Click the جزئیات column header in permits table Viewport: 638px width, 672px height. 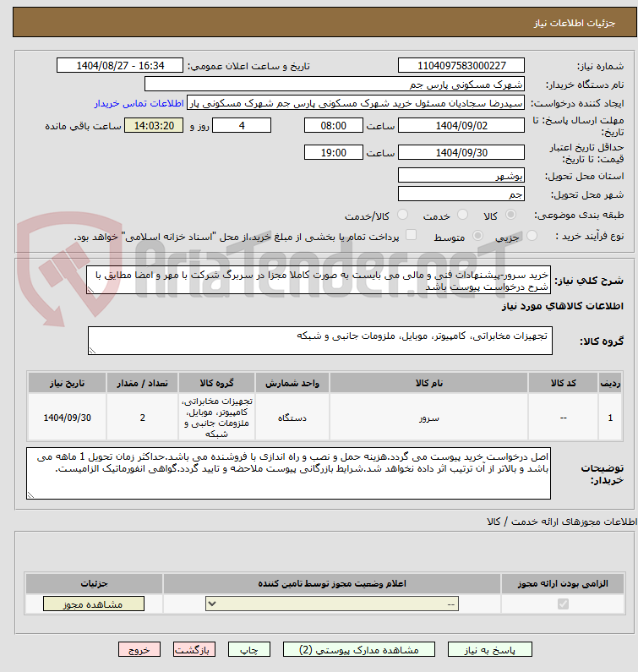click(x=94, y=584)
